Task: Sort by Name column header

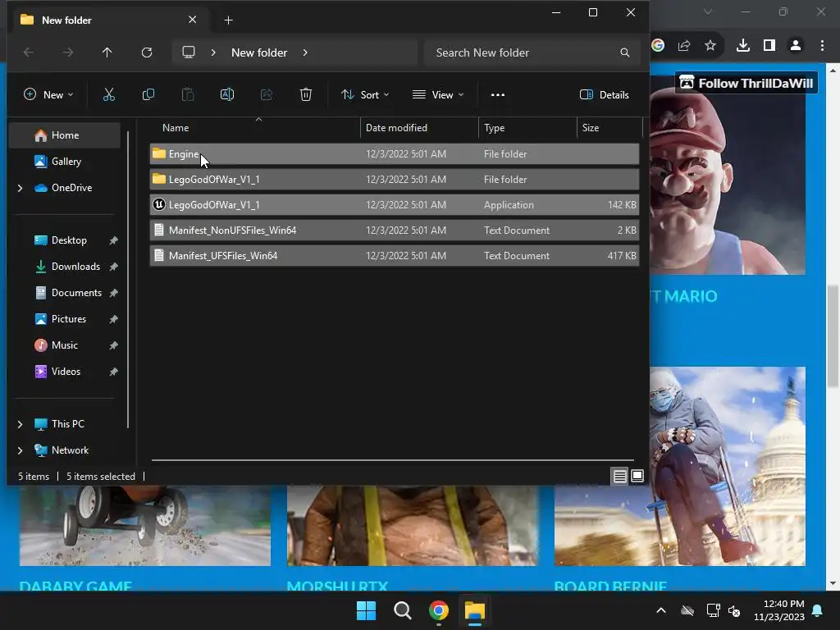Action: tap(255, 128)
